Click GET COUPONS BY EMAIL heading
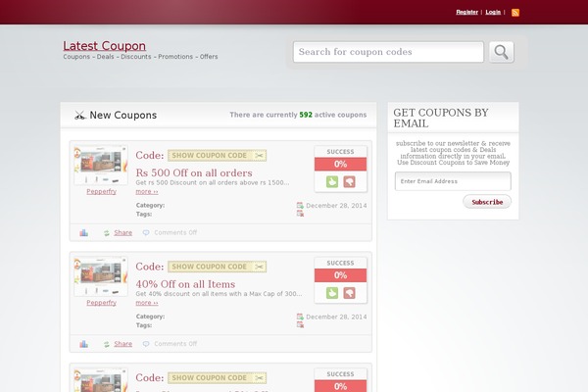The width and height of the screenshot is (588, 392). (441, 118)
